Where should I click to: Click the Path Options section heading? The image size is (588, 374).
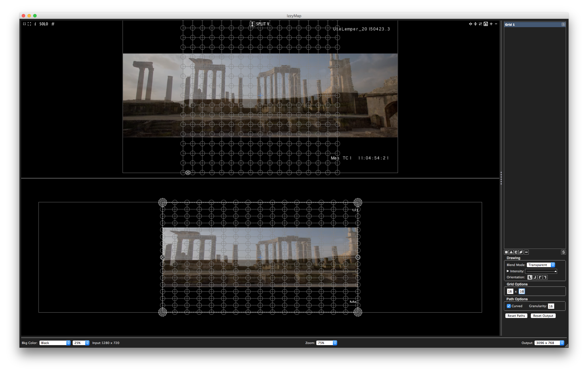click(517, 299)
